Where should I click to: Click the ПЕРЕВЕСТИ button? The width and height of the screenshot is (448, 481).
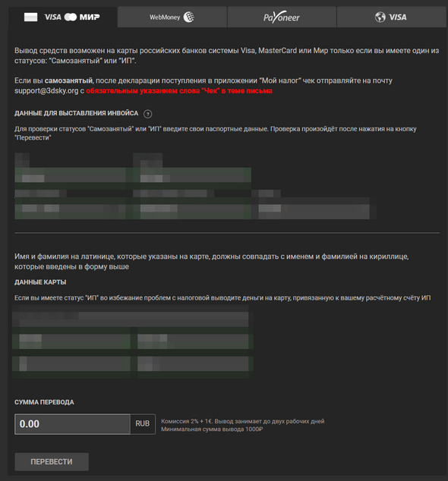pyautogui.click(x=52, y=462)
